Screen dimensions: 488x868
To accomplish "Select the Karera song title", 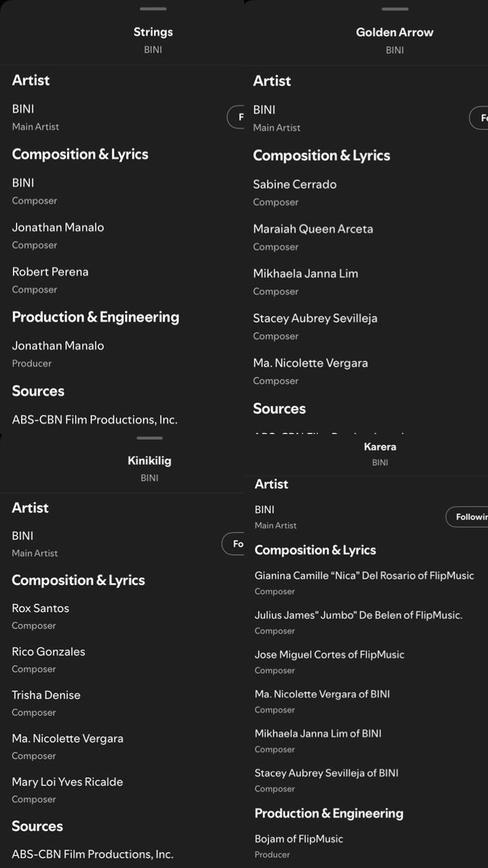I will coord(380,446).
